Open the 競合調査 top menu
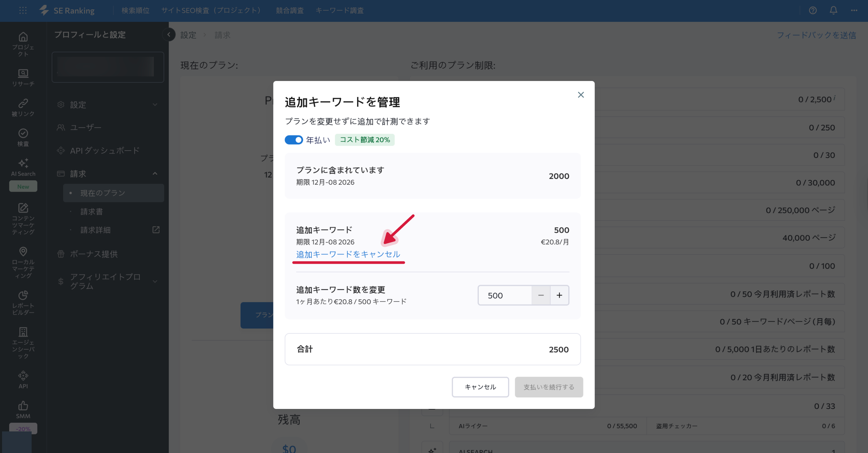The height and width of the screenshot is (453, 868). (289, 10)
